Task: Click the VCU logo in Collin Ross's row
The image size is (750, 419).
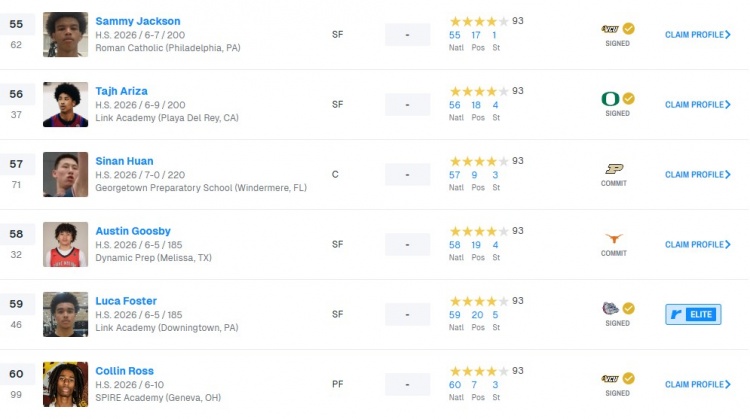Action: [608, 379]
